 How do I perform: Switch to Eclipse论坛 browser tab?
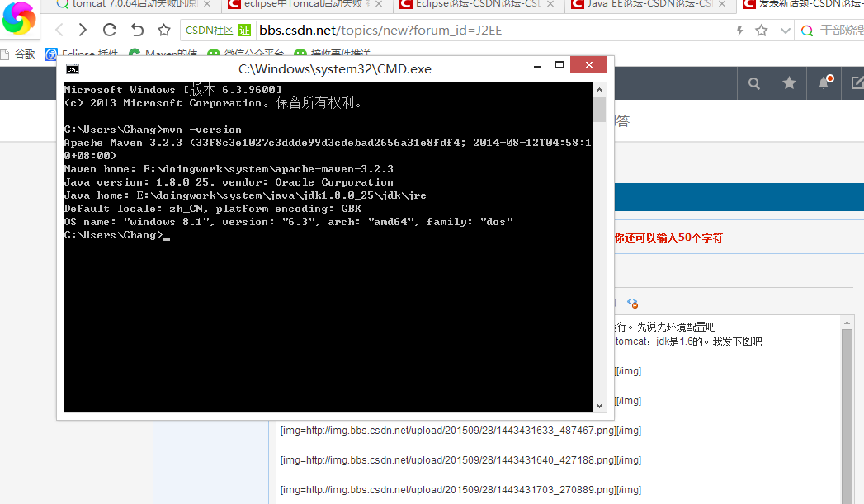tap(477, 5)
